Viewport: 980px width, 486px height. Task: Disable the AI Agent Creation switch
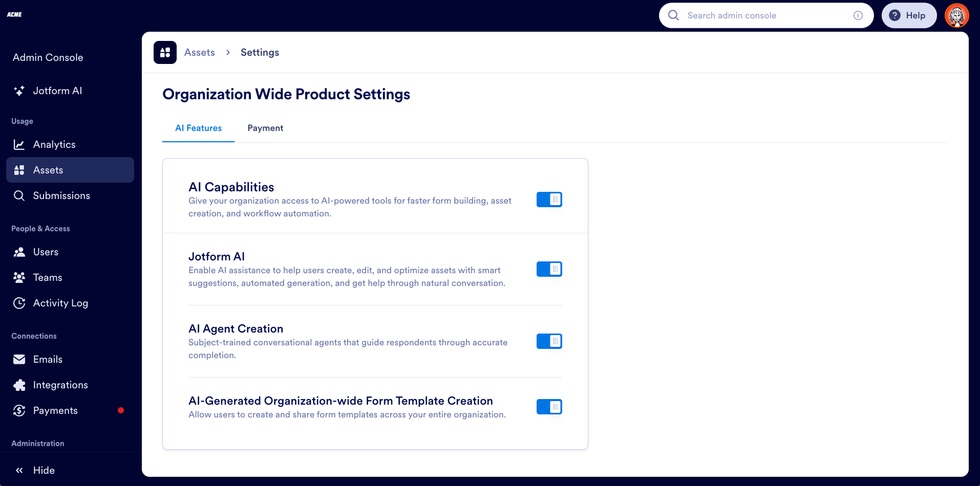pos(549,341)
